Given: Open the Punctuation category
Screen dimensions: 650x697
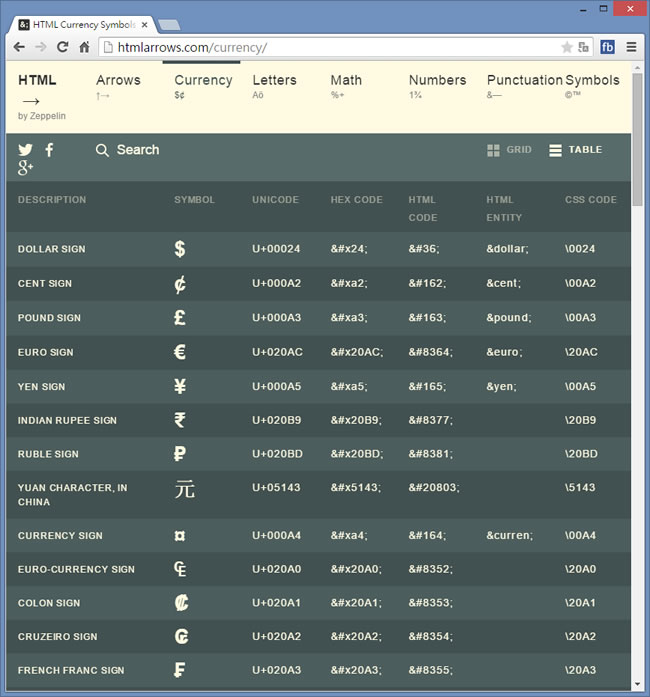Looking at the screenshot, I should pyautogui.click(x=525, y=86).
